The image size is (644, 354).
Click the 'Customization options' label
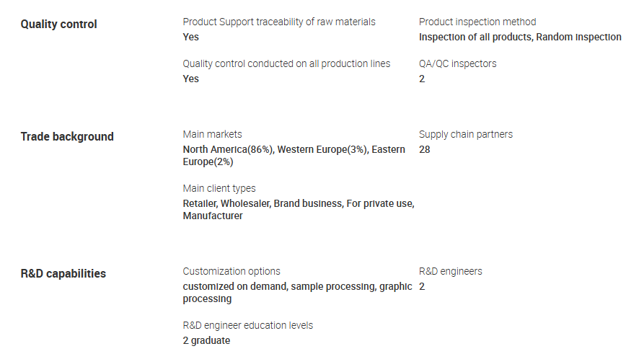pyautogui.click(x=231, y=271)
